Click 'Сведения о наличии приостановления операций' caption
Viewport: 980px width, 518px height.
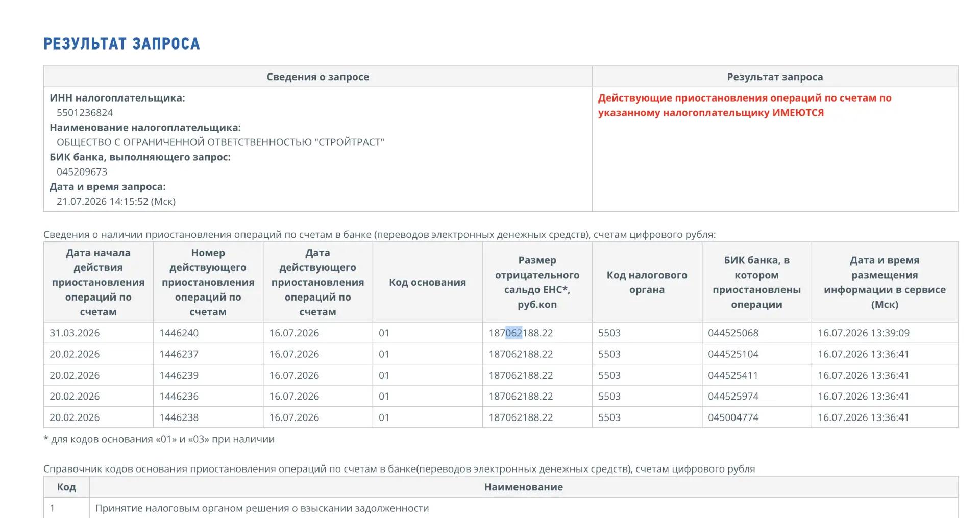pos(379,235)
